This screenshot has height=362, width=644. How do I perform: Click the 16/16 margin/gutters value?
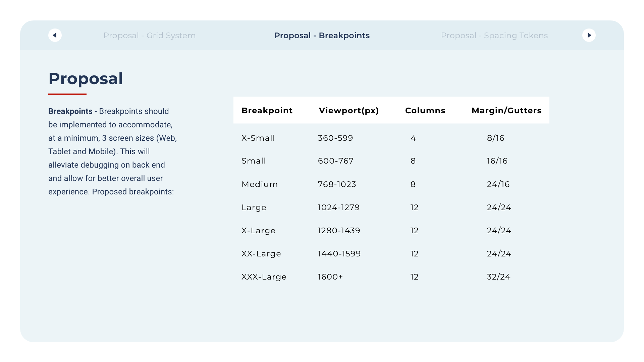[497, 161]
